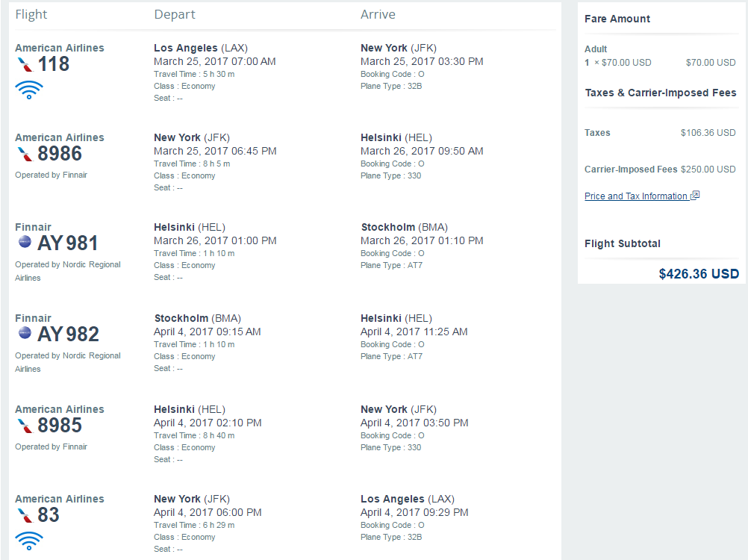Click the flight number 8986
This screenshot has height=560, width=748.
60,154
